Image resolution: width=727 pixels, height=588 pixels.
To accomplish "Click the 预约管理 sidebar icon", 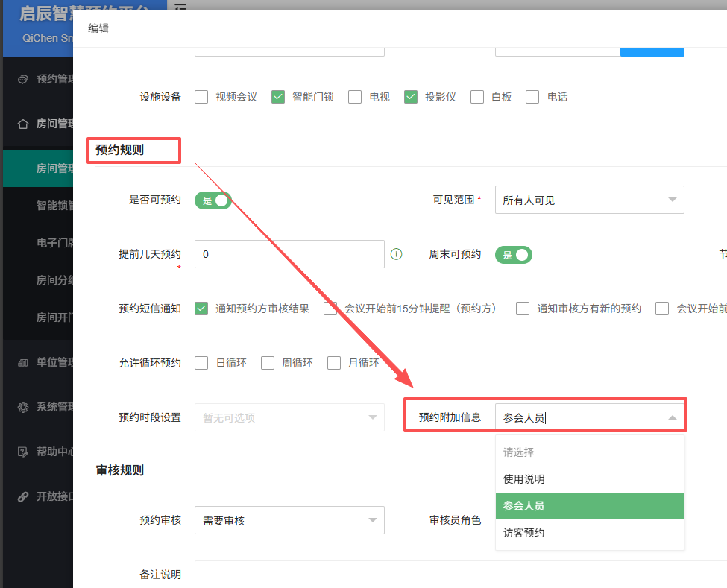I will (x=23, y=79).
